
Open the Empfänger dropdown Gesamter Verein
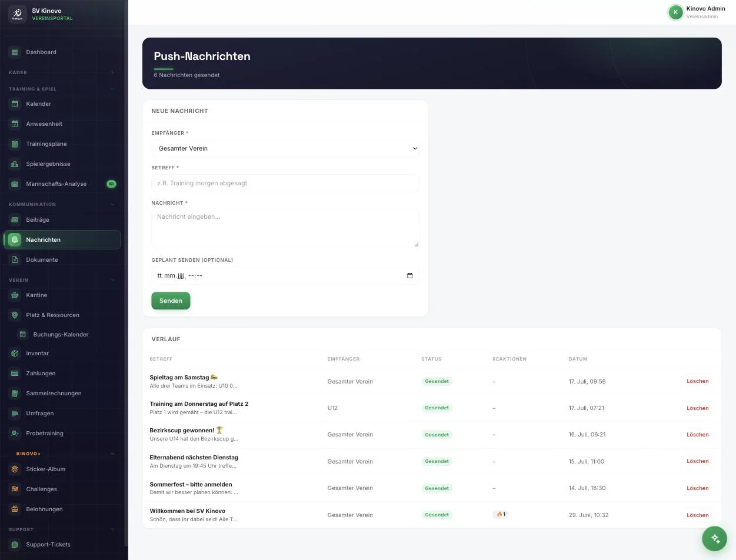285,148
